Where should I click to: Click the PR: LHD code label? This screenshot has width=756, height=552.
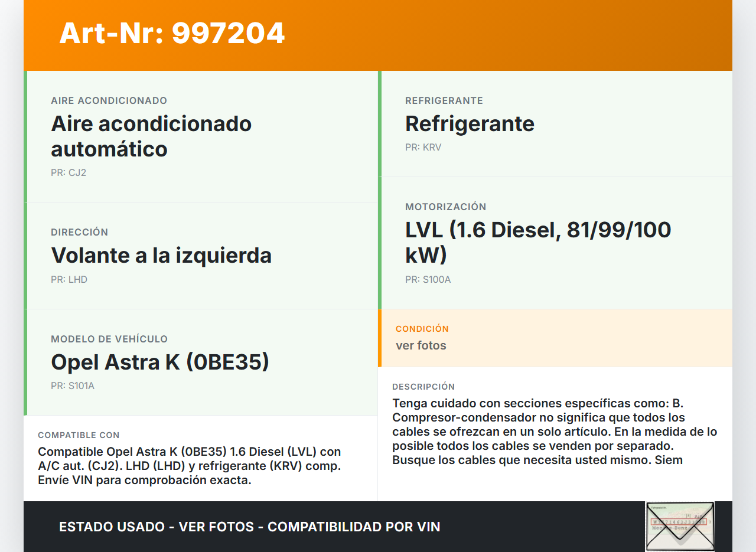(x=69, y=280)
